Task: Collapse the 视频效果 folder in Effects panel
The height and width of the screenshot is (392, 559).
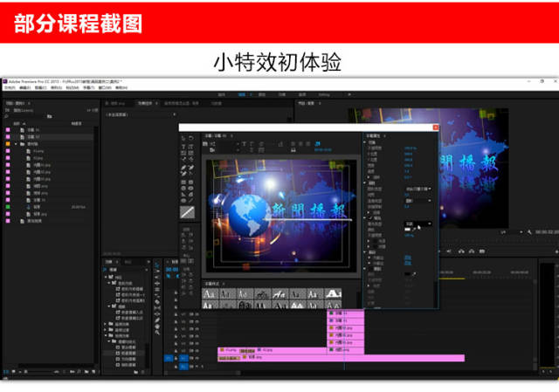Action: [x=106, y=335]
